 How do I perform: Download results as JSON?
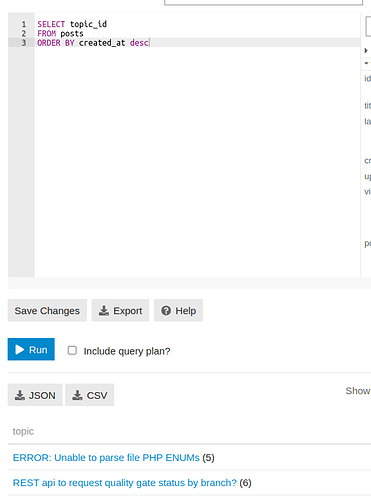coord(35,395)
